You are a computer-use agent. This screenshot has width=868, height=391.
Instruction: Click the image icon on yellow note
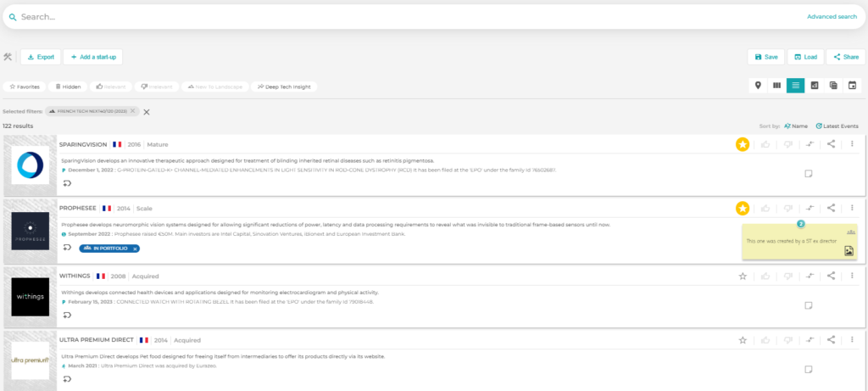coord(849,251)
